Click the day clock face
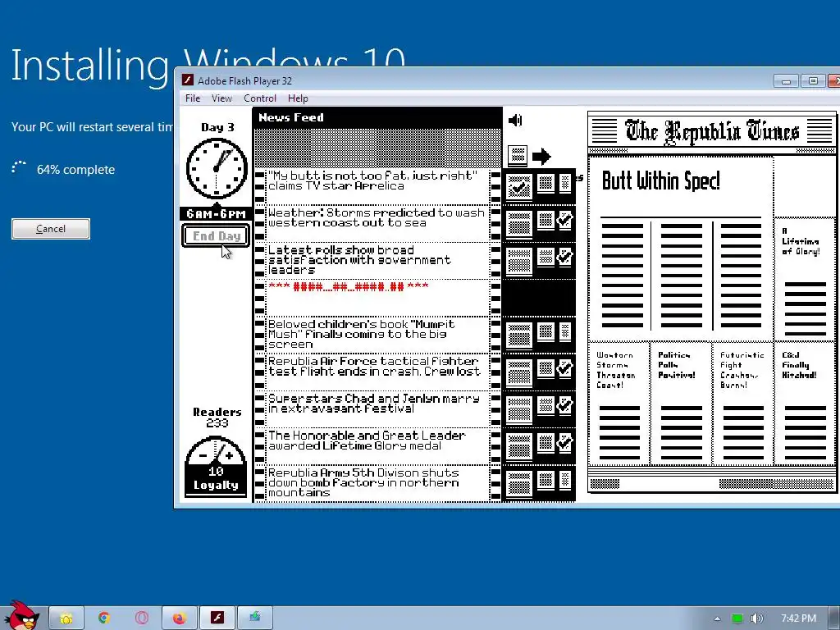Screen dimensions: 840x630 217,169
